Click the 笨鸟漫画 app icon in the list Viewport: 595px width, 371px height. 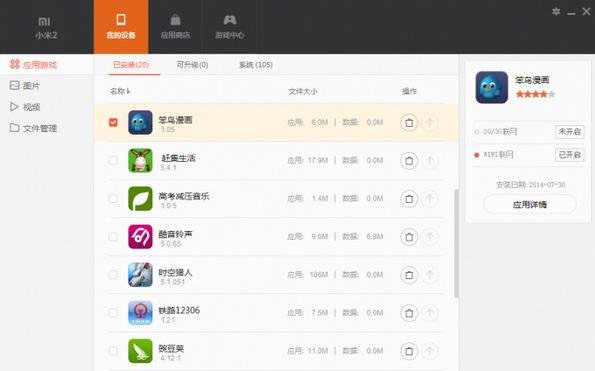(x=140, y=122)
